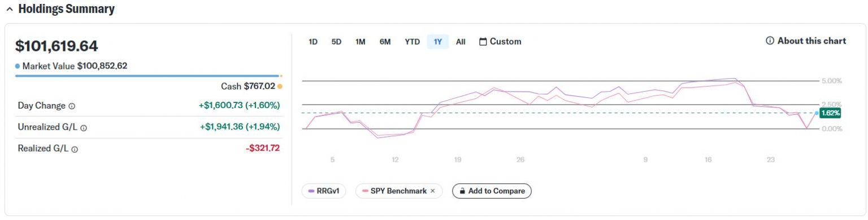Viewport: 868px width, 220px height.
Task: Show the All time range
Action: click(461, 42)
